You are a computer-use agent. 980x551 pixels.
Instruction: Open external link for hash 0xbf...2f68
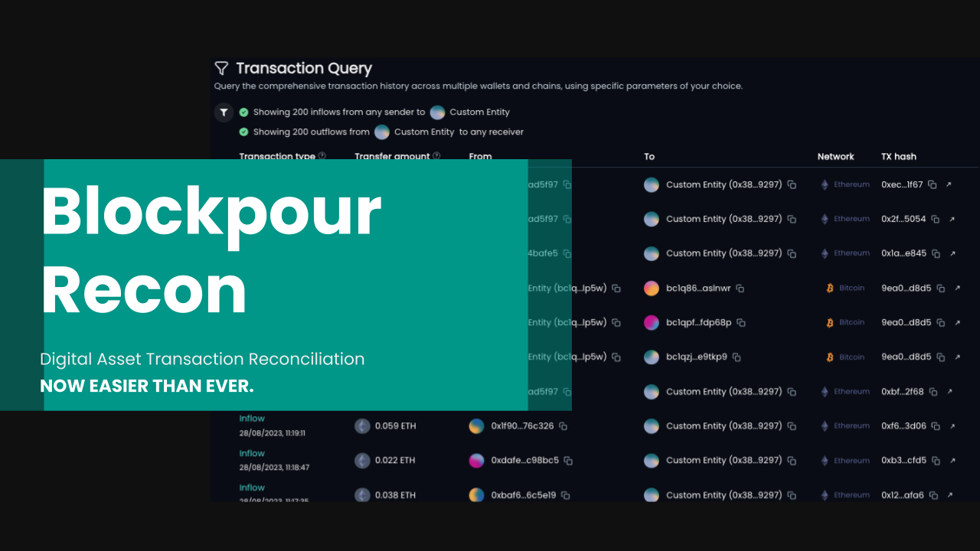tap(949, 392)
